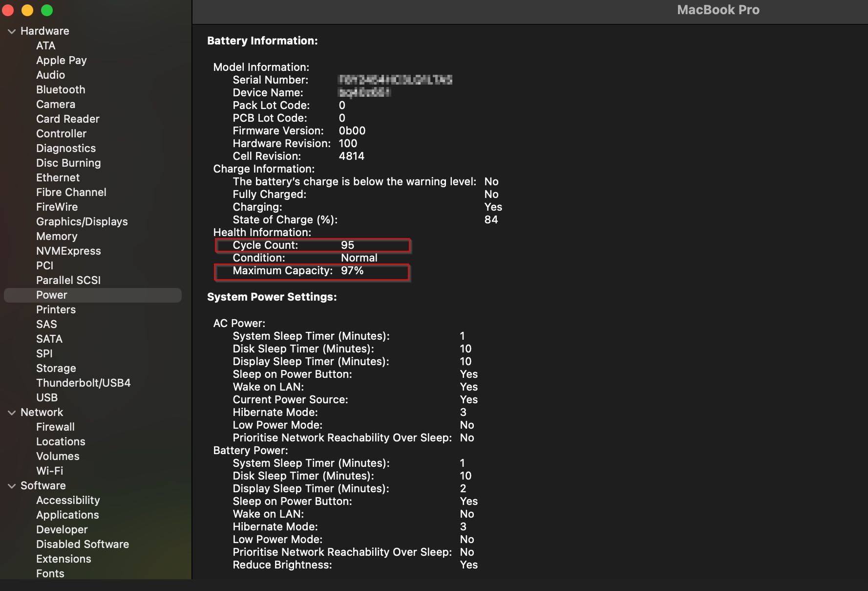Screen dimensions: 868x591
Task: Select NVMExpress entry
Action: coord(69,251)
